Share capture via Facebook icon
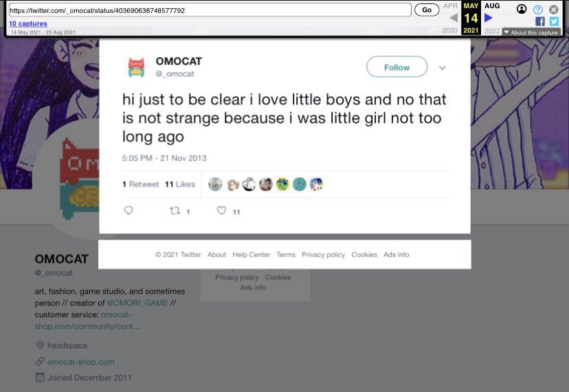 tap(539, 21)
